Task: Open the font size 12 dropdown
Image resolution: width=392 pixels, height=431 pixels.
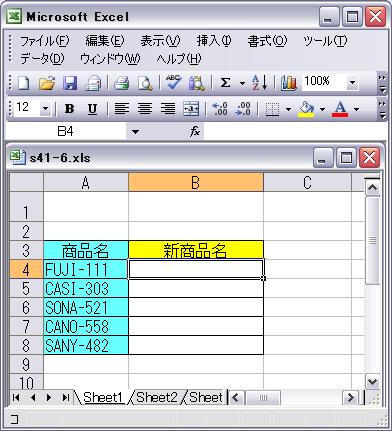Action: (45, 109)
